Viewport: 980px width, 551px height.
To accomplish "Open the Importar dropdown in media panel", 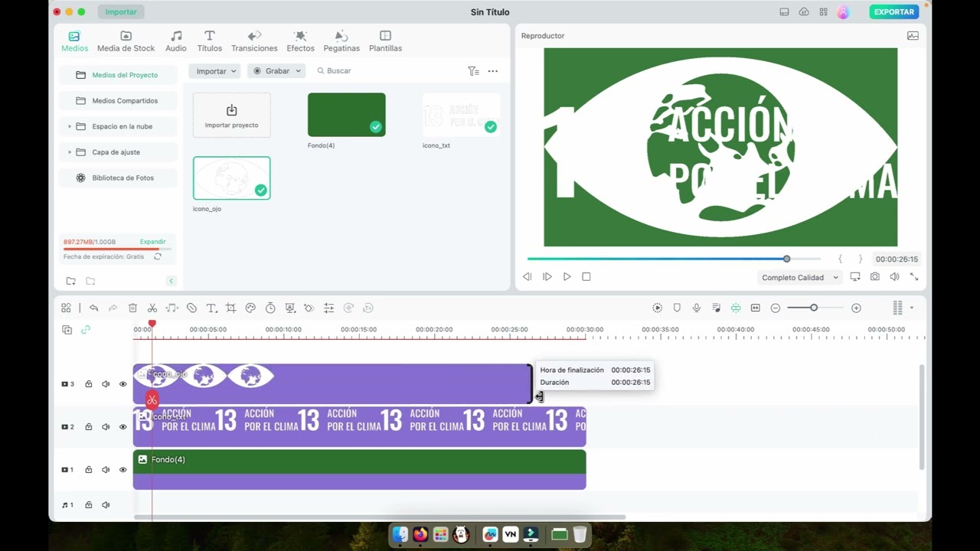I will pos(215,70).
